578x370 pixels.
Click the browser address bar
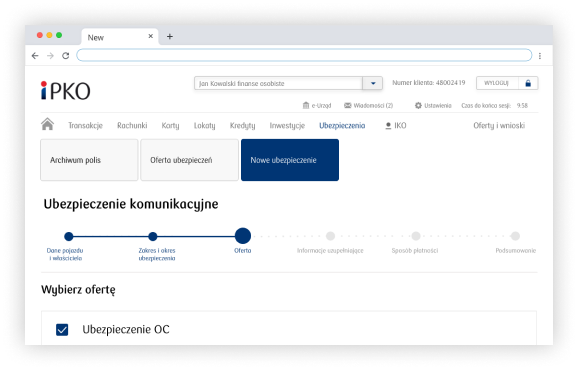304,55
